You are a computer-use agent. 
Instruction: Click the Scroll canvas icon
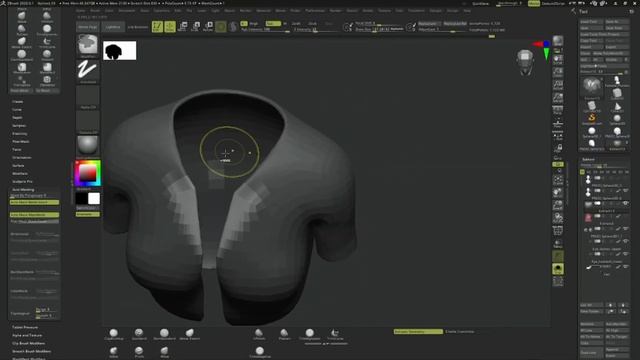[x=558, y=60]
